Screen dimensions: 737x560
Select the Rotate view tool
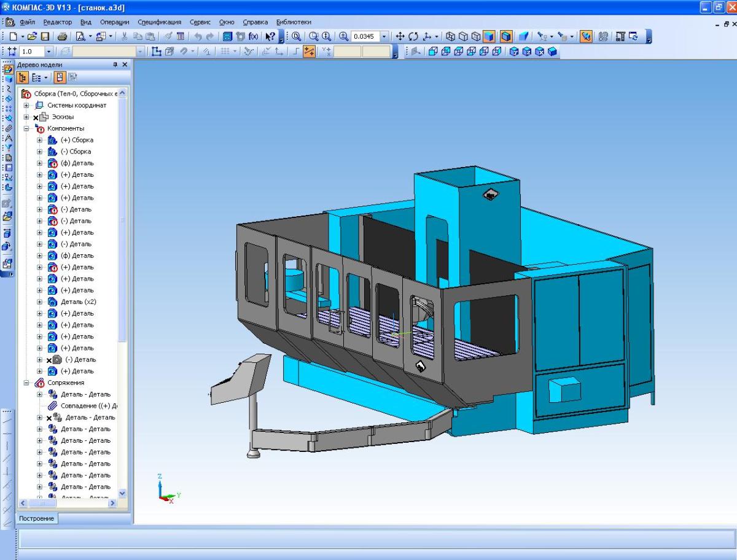[413, 36]
